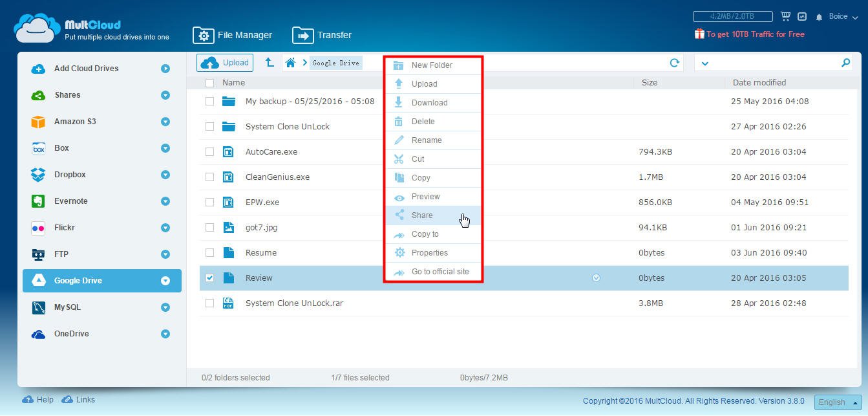Screen dimensions: 868x416
Task: Click the FTP server icon
Action: coord(38,254)
